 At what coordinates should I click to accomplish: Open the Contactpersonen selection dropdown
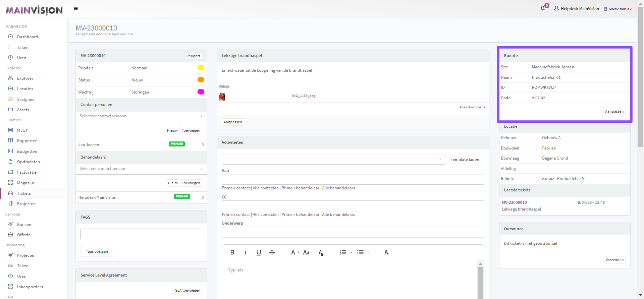pyautogui.click(x=141, y=116)
